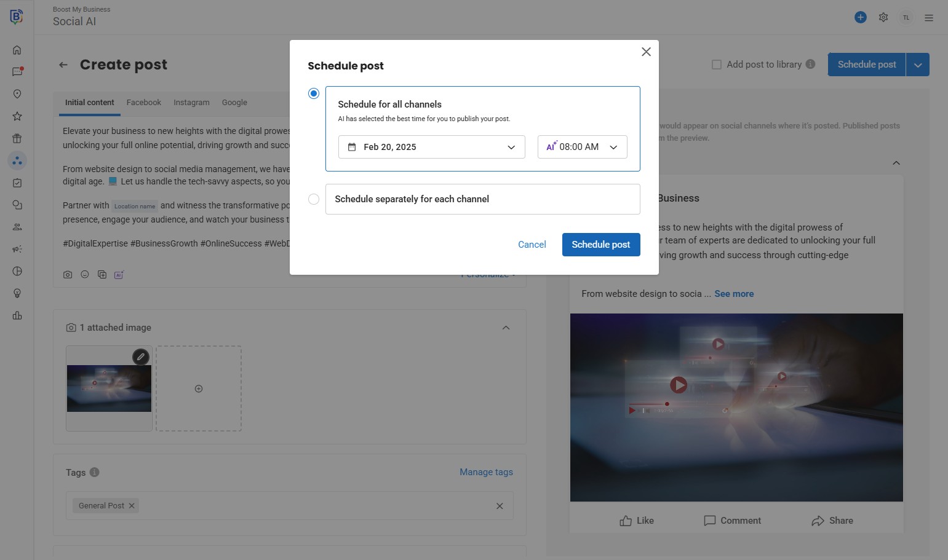Click the camera icon below post text

coord(68,275)
